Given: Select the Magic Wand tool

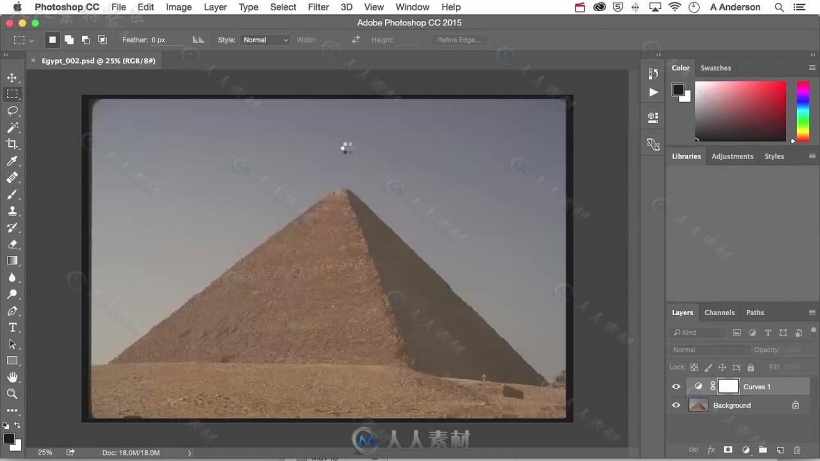Looking at the screenshot, I should pos(12,128).
